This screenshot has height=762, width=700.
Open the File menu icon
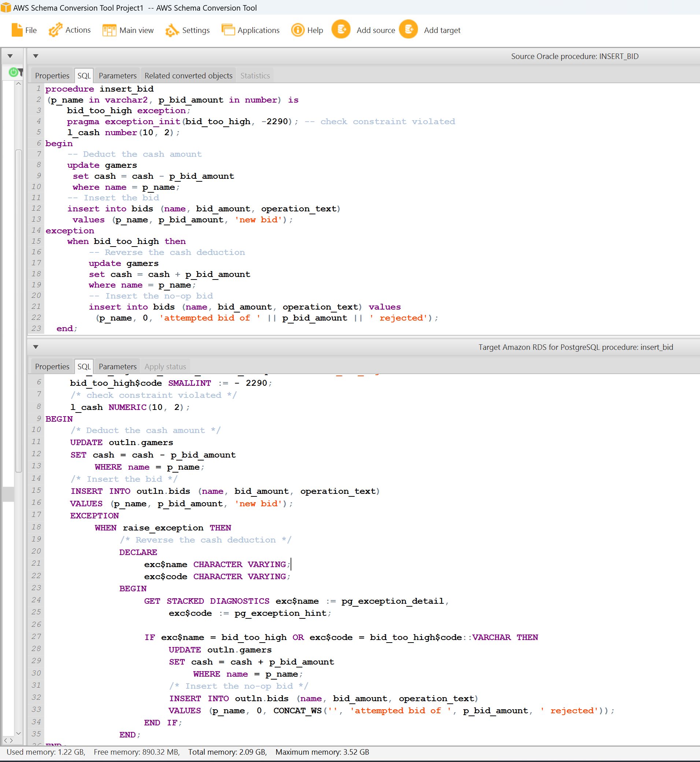click(x=17, y=30)
